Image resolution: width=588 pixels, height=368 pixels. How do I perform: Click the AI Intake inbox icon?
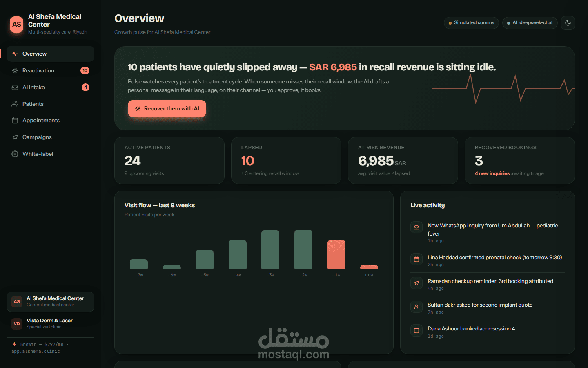pyautogui.click(x=15, y=88)
